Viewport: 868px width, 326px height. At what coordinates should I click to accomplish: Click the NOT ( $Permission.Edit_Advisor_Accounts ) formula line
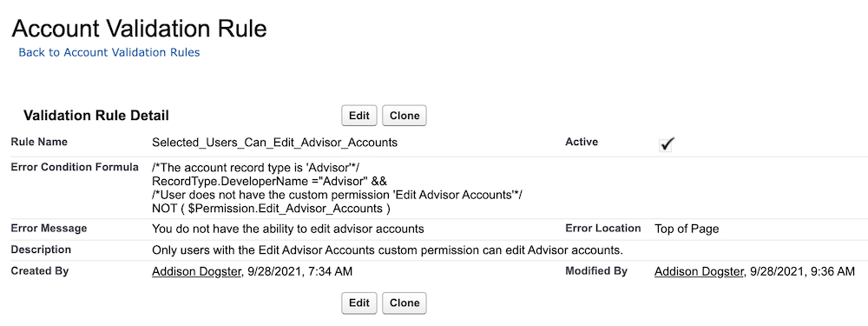[271, 209]
